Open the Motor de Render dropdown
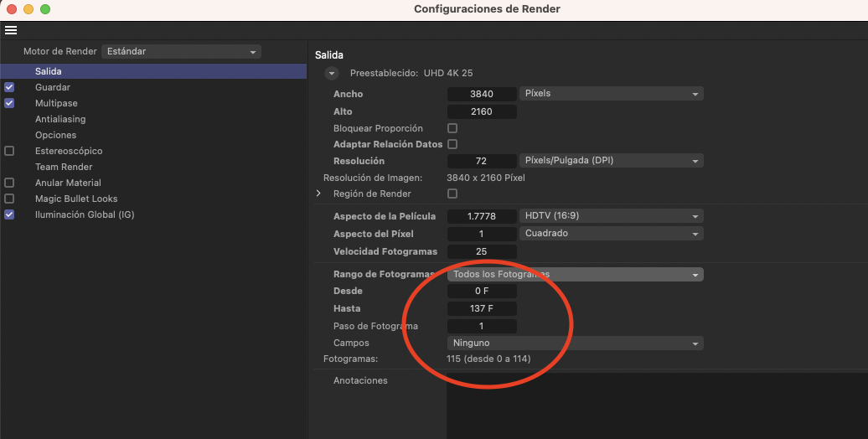 (181, 51)
